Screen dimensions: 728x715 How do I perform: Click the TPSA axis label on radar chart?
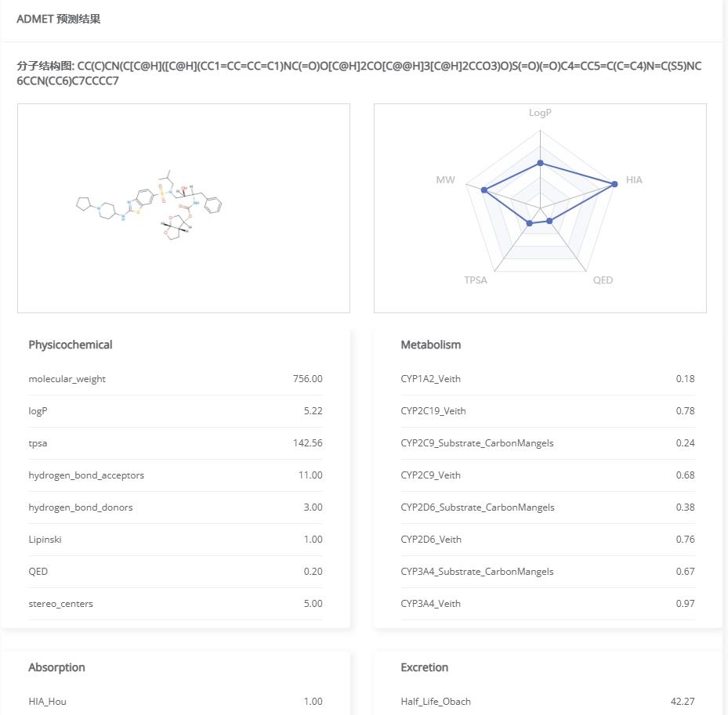click(475, 280)
